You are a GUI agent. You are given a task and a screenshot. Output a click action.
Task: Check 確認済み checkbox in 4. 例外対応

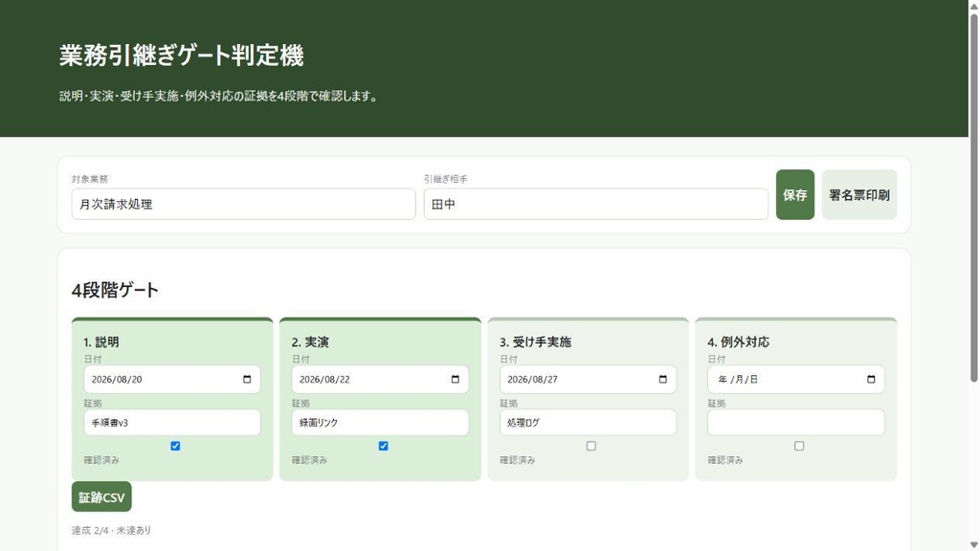[799, 446]
